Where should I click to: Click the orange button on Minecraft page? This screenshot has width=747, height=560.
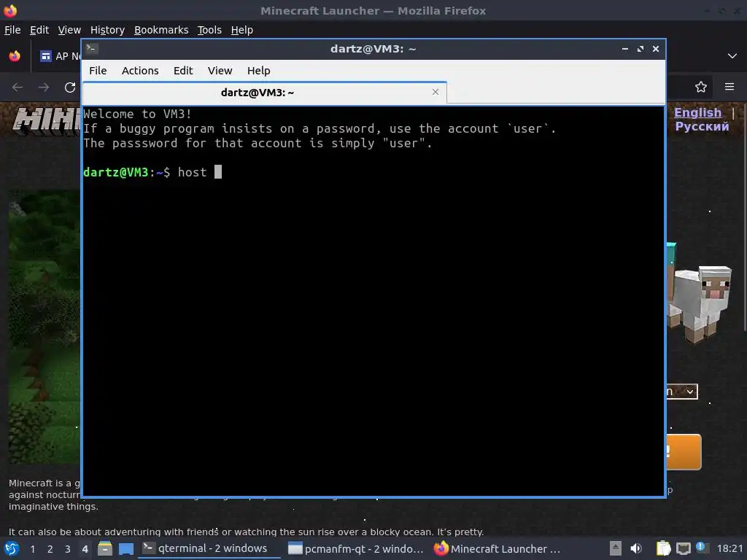coord(684,452)
